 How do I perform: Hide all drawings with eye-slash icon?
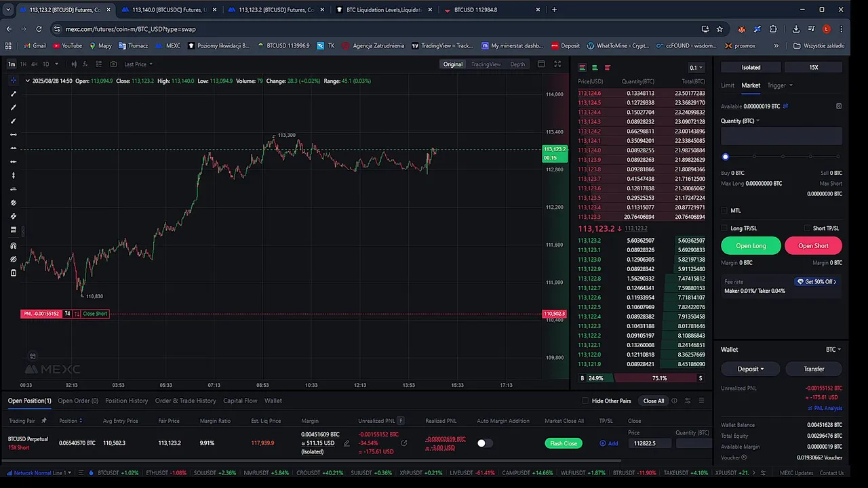(x=13, y=259)
